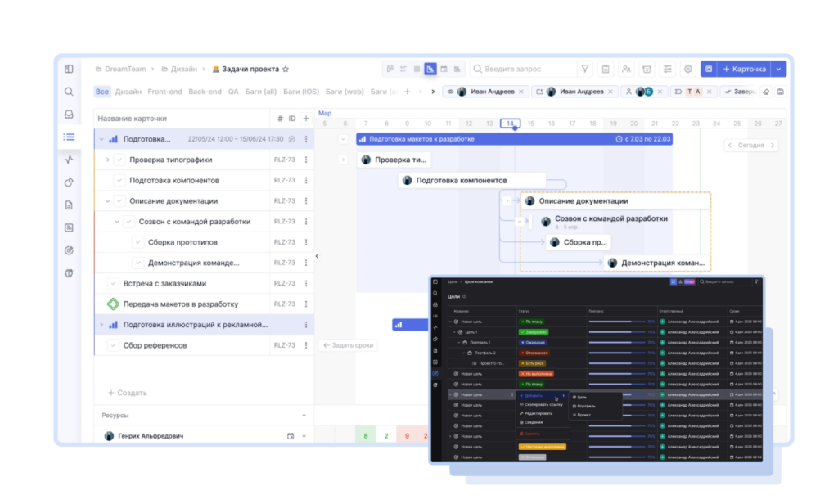This screenshot has height=504, width=838.
Task: Open the inbox icon in left sidebar
Action: tap(70, 115)
